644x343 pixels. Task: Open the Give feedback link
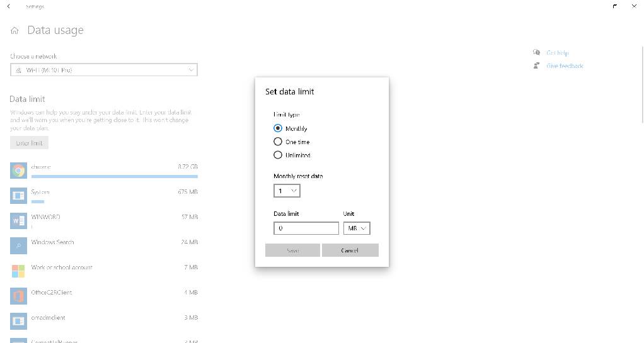[565, 66]
